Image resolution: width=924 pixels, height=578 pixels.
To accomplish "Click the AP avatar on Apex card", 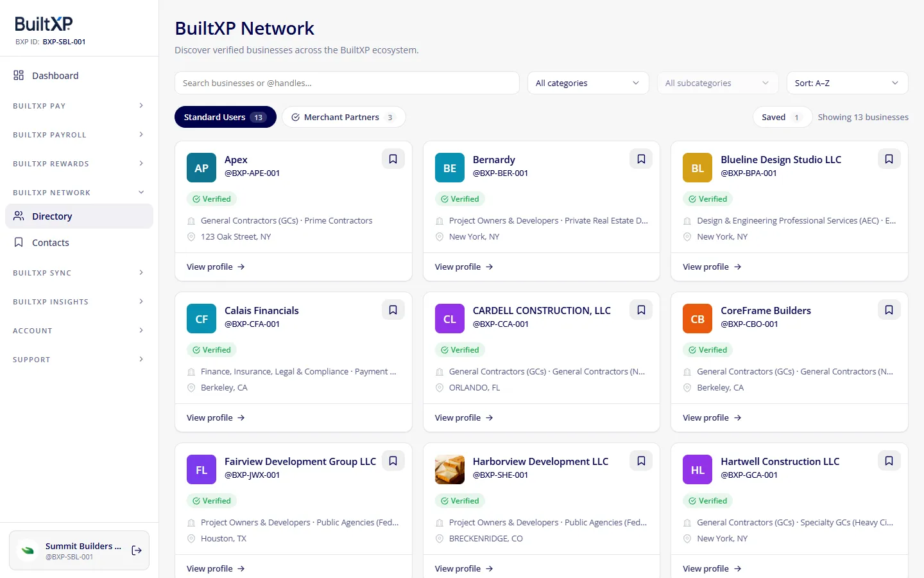I will pos(201,168).
